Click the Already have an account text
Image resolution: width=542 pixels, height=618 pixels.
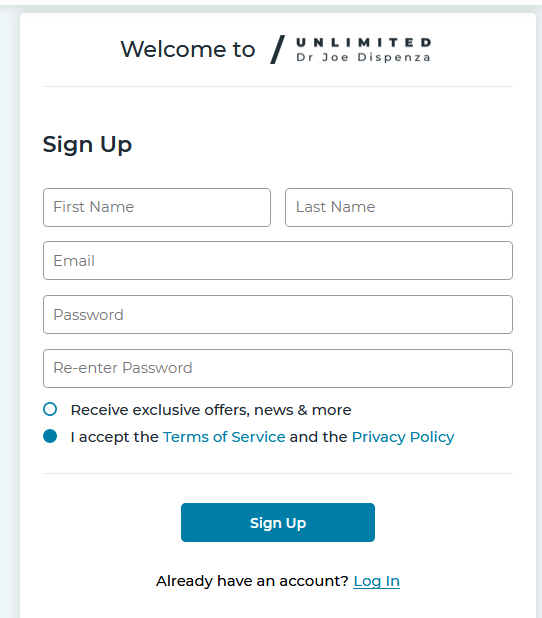252,581
